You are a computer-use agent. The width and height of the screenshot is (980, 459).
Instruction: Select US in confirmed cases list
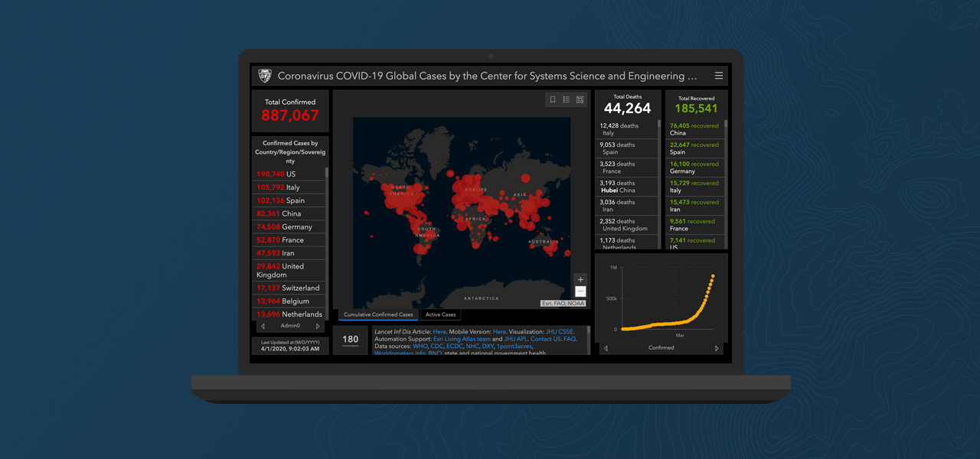tap(289, 174)
